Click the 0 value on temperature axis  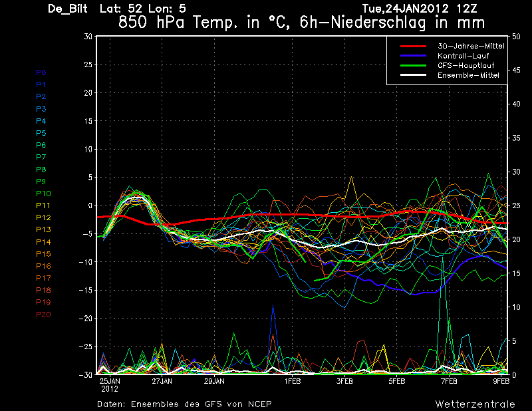click(x=90, y=205)
